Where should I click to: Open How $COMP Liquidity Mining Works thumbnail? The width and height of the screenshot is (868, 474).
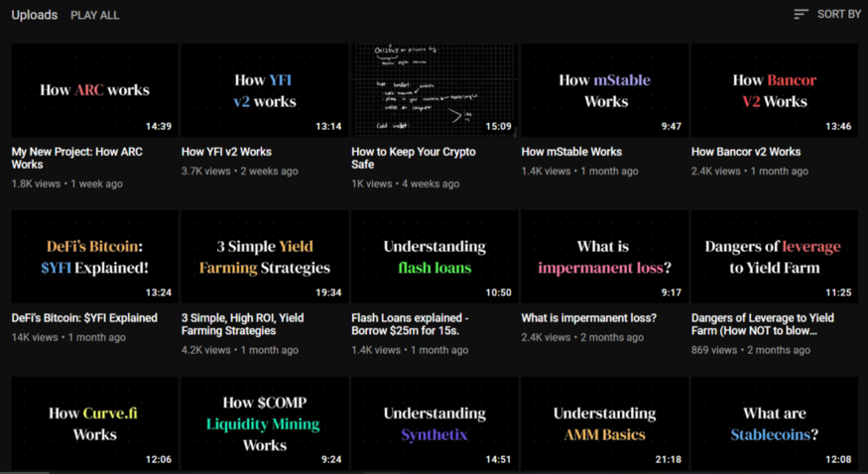pos(264,423)
